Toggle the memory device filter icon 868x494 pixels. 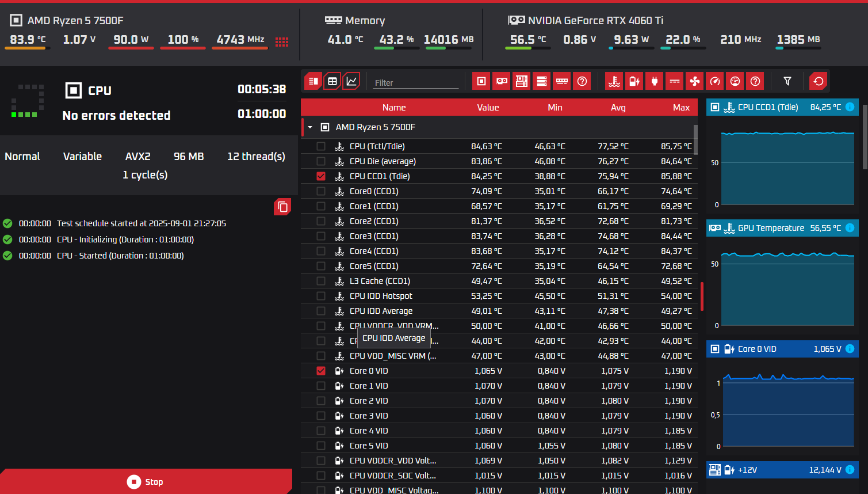[562, 81]
